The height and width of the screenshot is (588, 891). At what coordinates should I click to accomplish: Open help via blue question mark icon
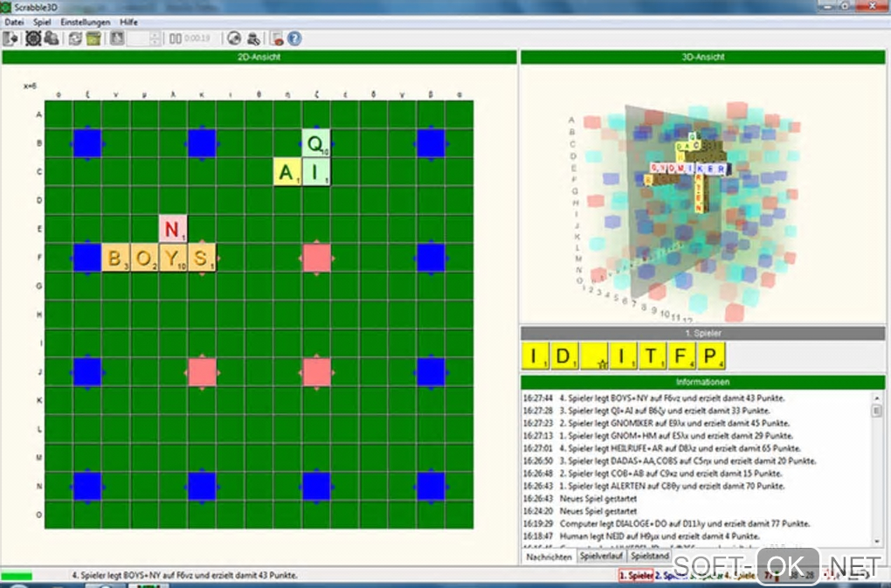point(294,38)
